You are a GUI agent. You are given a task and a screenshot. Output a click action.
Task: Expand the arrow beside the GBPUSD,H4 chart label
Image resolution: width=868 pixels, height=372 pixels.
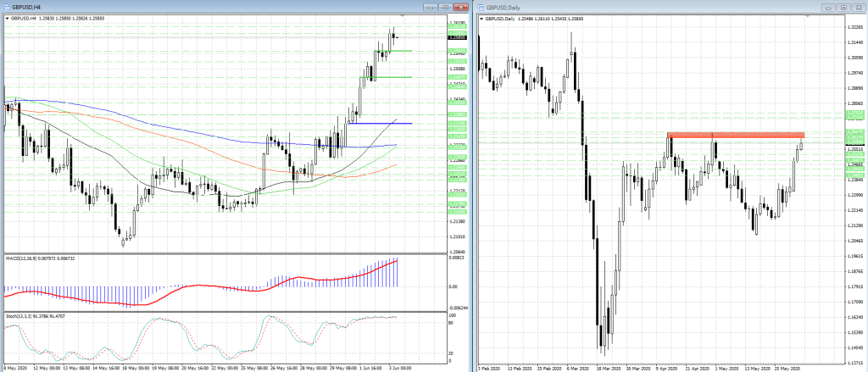7,17
